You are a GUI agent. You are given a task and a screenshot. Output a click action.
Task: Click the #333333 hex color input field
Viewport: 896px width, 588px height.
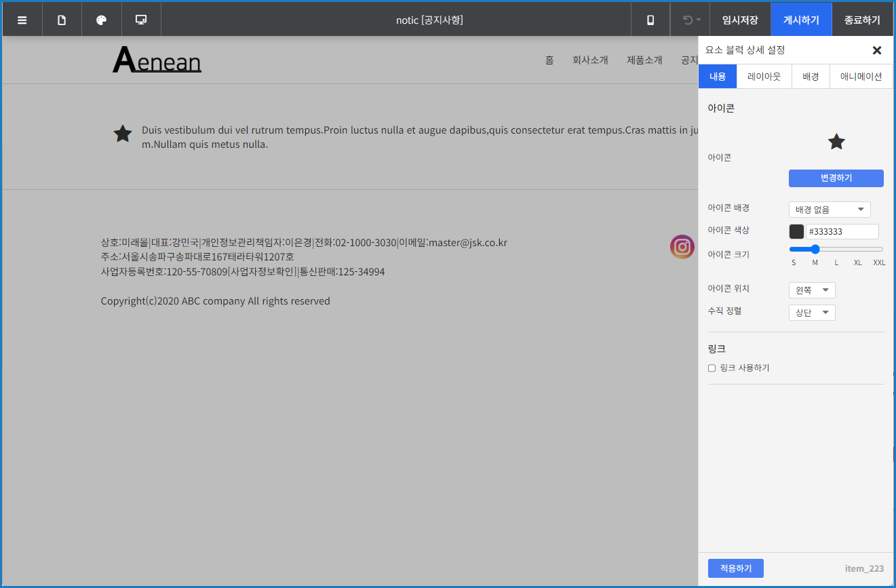[x=842, y=231]
